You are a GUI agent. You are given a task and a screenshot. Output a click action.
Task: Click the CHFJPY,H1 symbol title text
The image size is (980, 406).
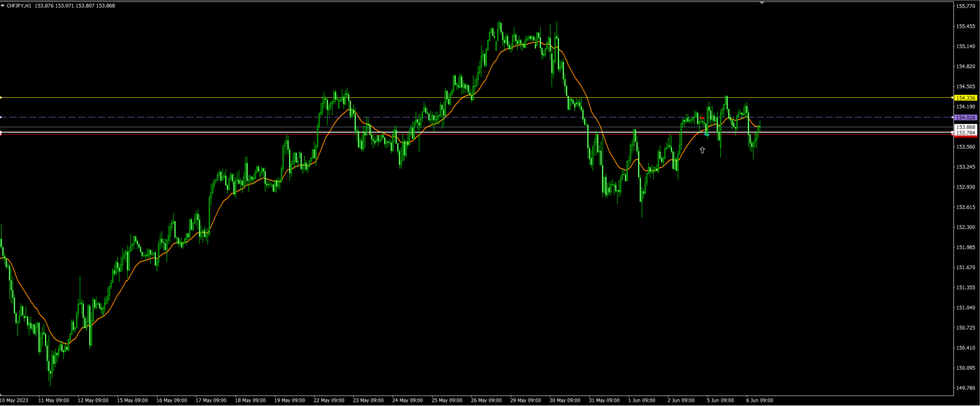coord(19,6)
